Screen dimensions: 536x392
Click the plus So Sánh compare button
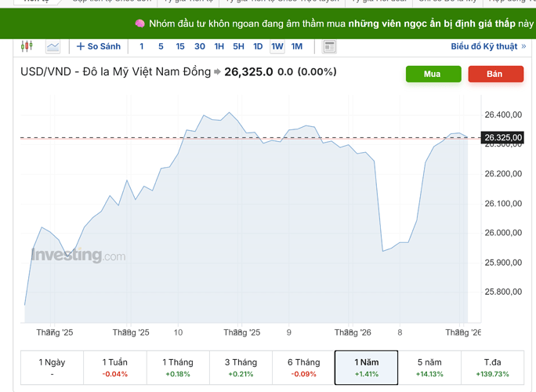click(x=98, y=46)
